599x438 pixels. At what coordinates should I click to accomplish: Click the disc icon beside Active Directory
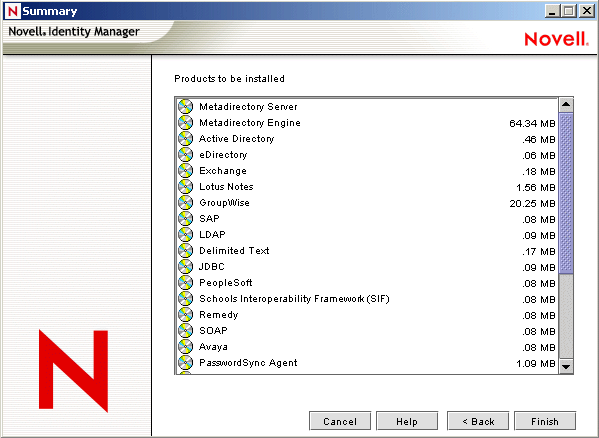186,139
